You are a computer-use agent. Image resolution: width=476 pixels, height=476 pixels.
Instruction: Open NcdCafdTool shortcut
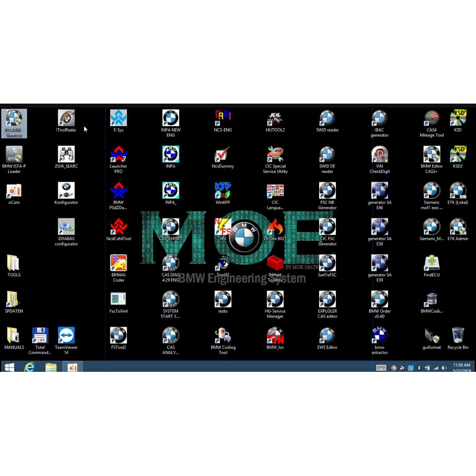(x=118, y=230)
